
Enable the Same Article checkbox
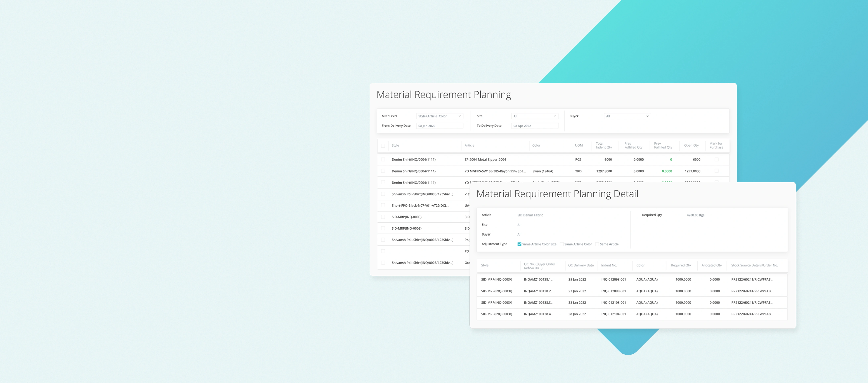click(597, 244)
